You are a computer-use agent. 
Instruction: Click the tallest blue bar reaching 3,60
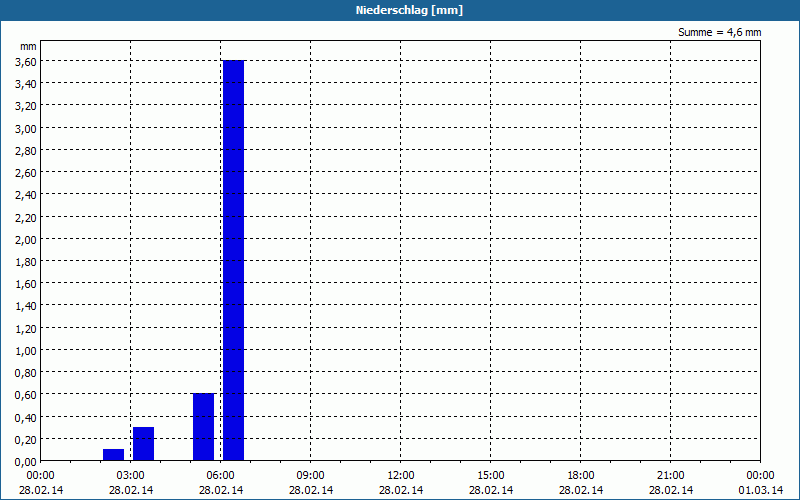pyautogui.click(x=234, y=260)
